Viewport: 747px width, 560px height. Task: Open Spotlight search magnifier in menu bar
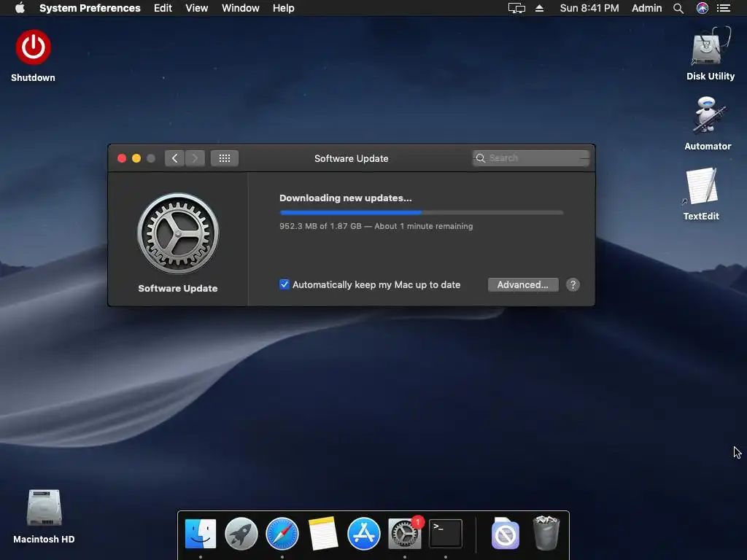(678, 8)
